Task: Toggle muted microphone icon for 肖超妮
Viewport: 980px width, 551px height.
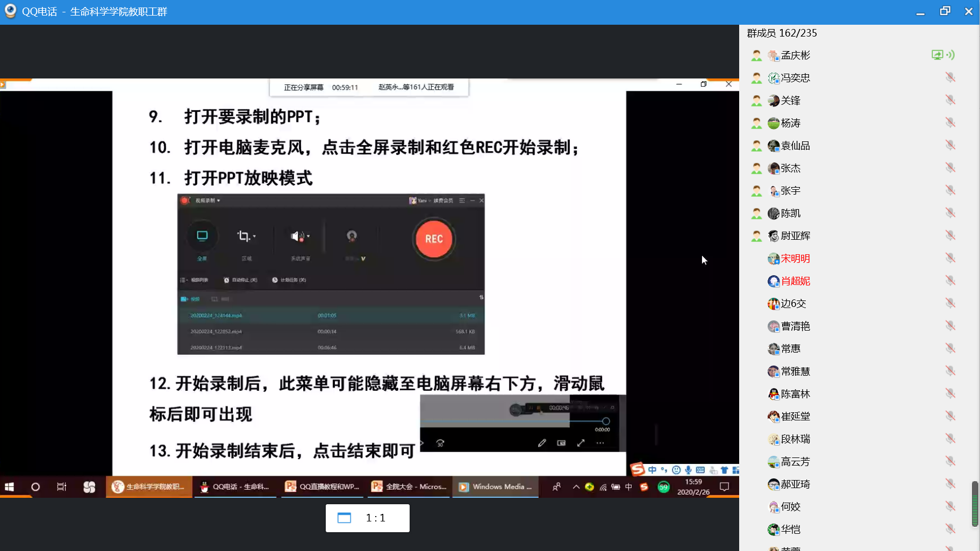Action: pyautogui.click(x=950, y=281)
